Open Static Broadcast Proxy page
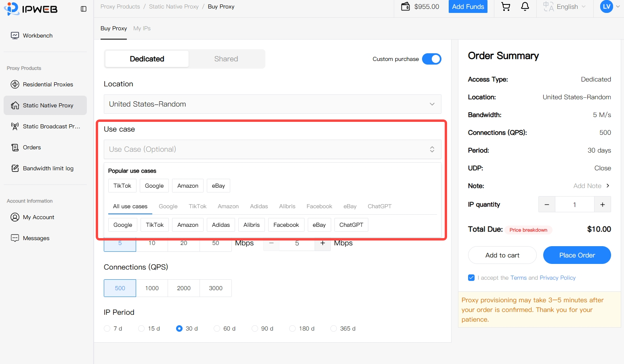The image size is (624, 364). pyautogui.click(x=45, y=126)
